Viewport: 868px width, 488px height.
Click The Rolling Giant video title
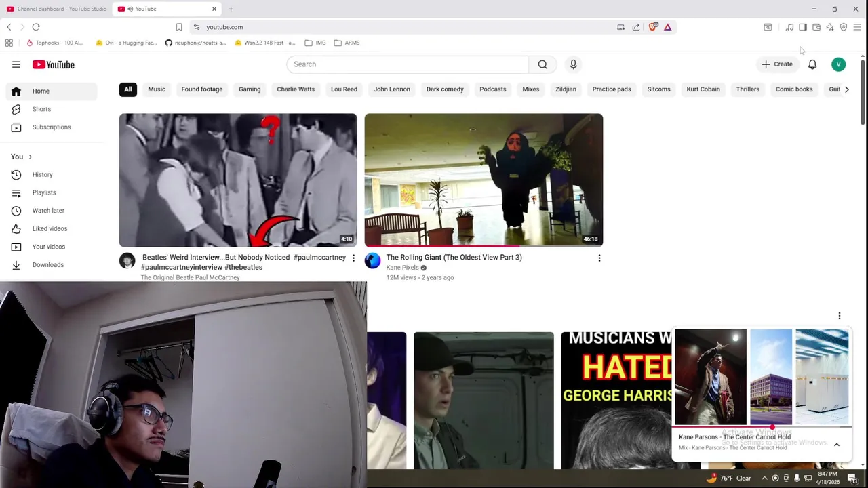tap(454, 258)
